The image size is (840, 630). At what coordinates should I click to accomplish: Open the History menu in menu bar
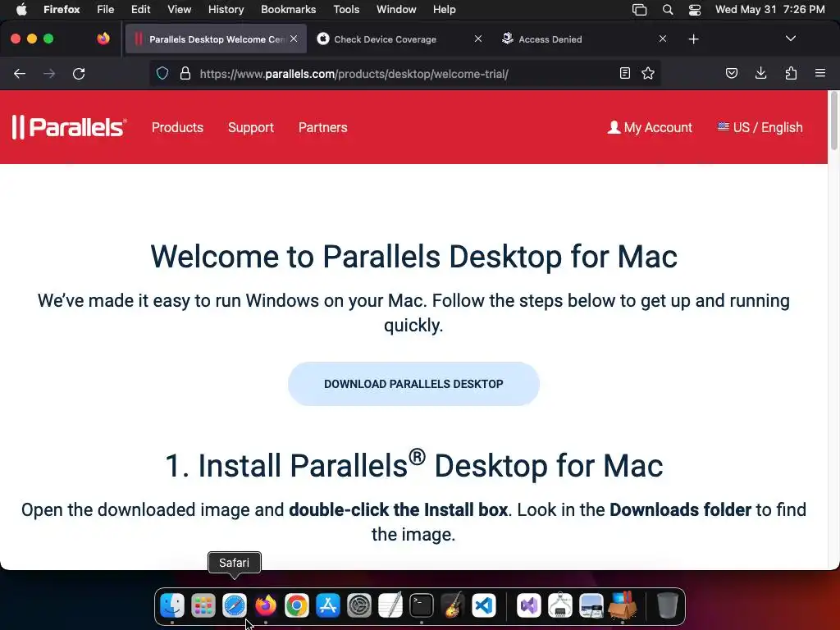click(226, 10)
